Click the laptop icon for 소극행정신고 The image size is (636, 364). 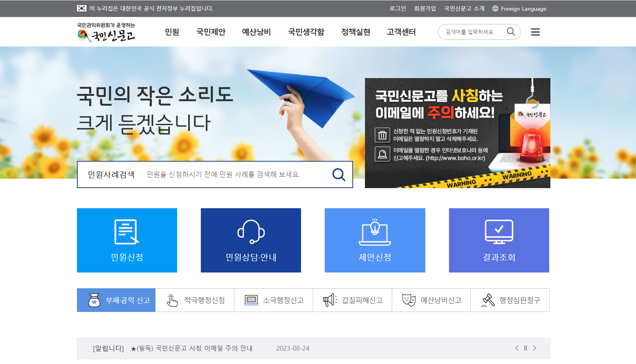click(251, 300)
